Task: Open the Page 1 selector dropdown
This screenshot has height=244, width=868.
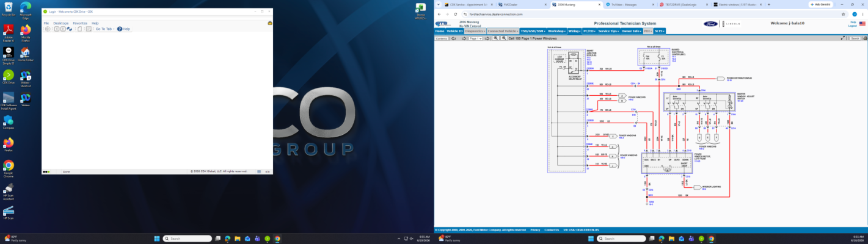Action: pyautogui.click(x=475, y=38)
